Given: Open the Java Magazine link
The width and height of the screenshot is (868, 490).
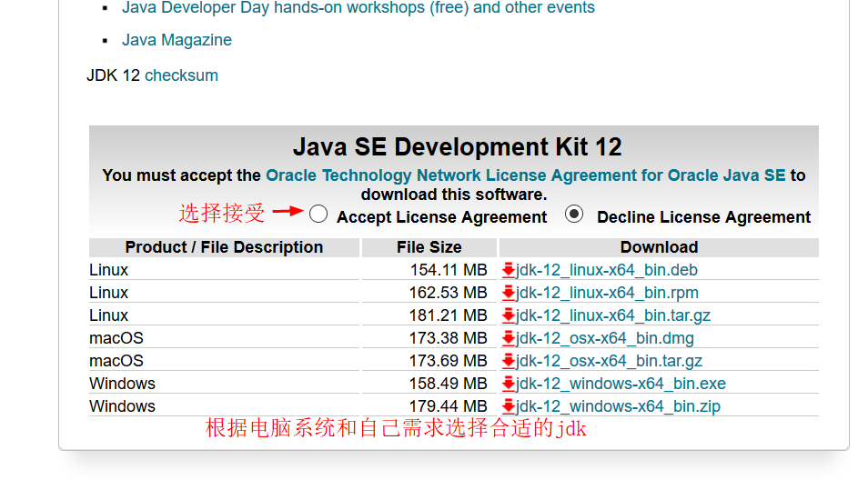Looking at the screenshot, I should pyautogui.click(x=177, y=40).
